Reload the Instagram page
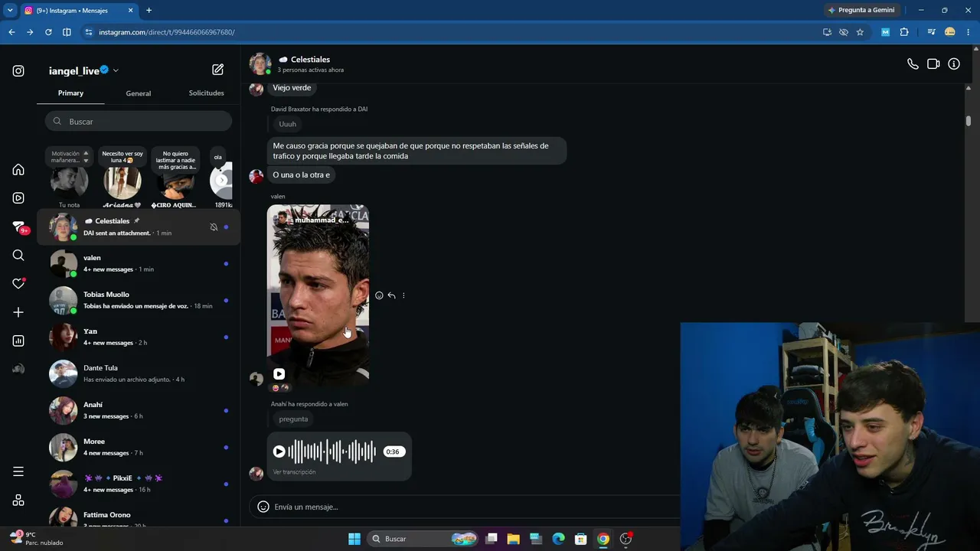The height and width of the screenshot is (551, 980). (48, 32)
